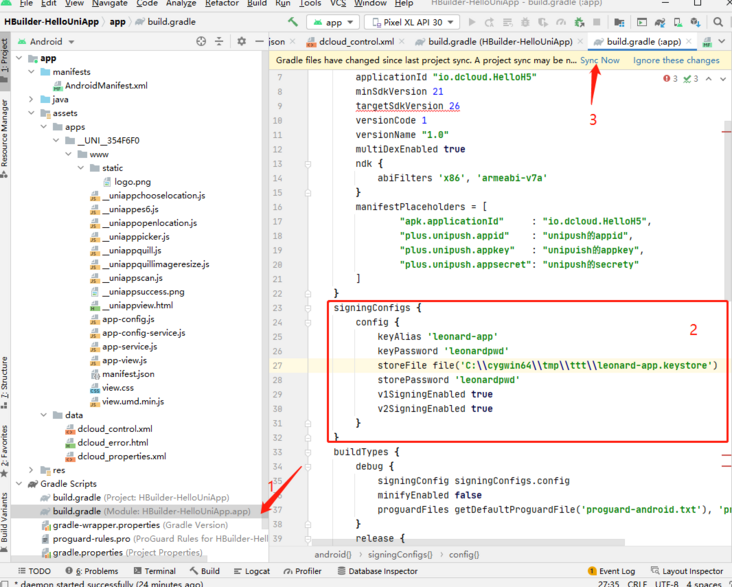The width and height of the screenshot is (732, 587).
Task: Click the Sync Now link
Action: point(599,60)
